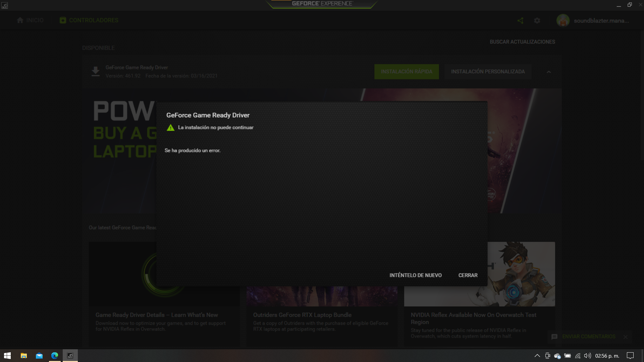
Task: Open soundblazter account menu
Action: pos(601,20)
